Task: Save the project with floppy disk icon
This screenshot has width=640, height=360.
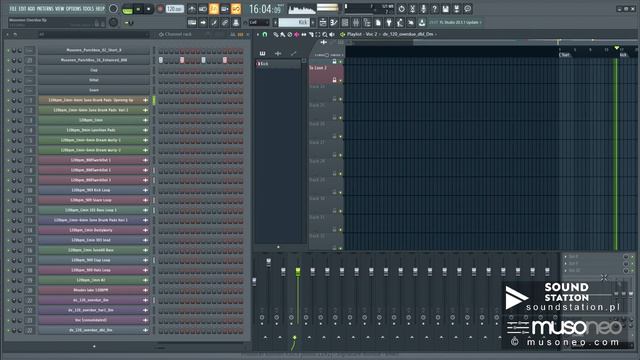Action: pos(446,9)
